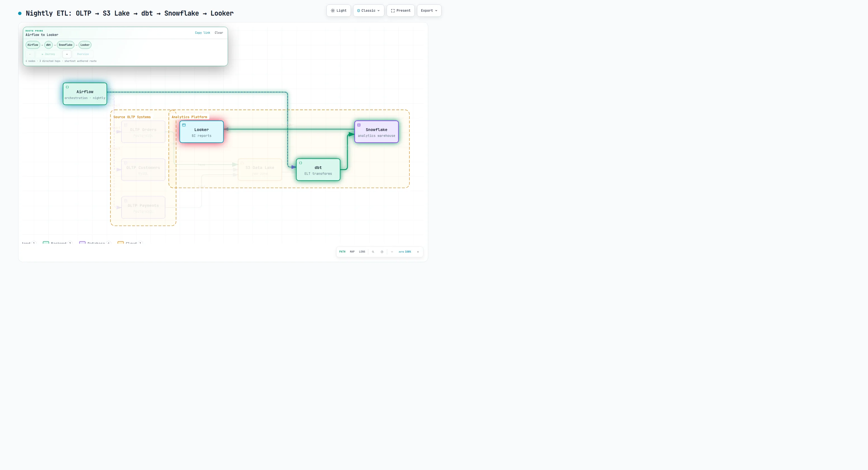Screen dimensions: 868x470
Task: Select the faded OLTP Customers node
Action: tap(143, 170)
